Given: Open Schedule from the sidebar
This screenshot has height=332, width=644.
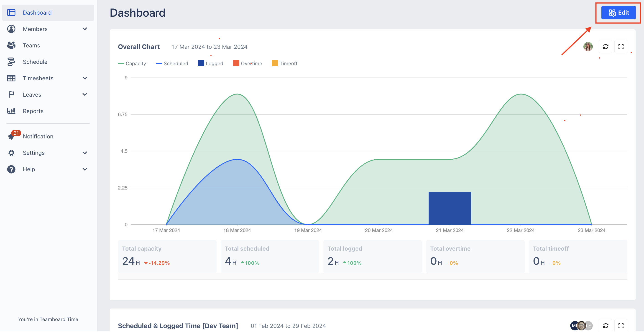Looking at the screenshot, I should click(35, 62).
